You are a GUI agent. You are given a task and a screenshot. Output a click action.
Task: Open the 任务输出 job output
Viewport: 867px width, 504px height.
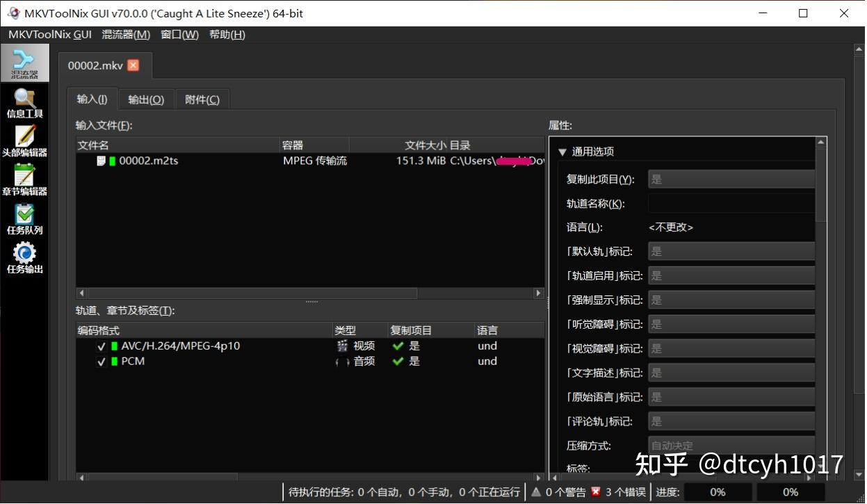click(x=24, y=259)
